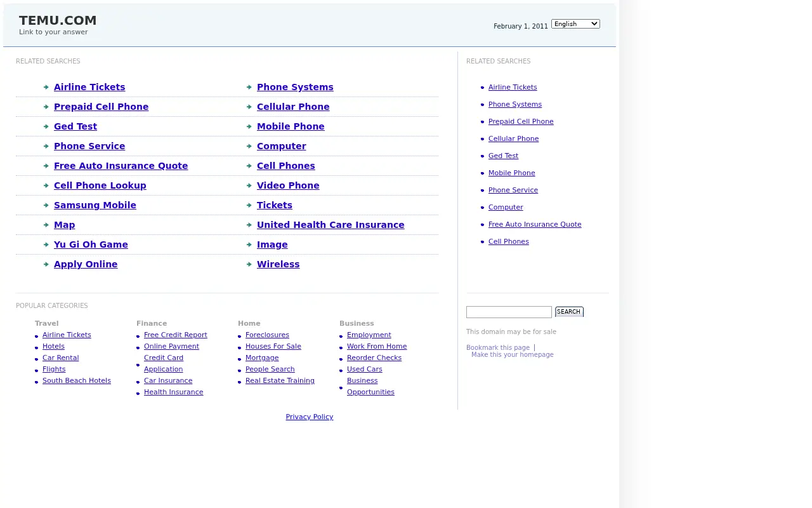Select the Flights link
The height and width of the screenshot is (508, 812).
click(x=54, y=369)
